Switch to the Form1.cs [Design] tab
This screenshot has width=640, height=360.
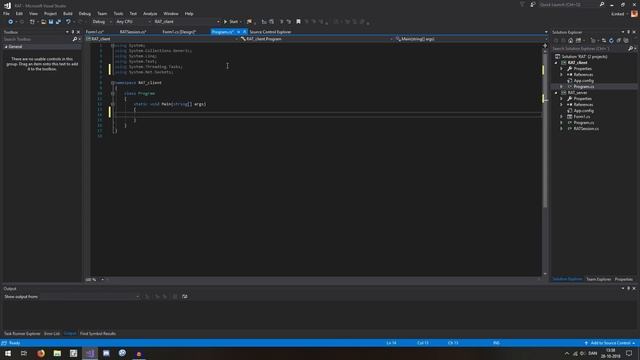[x=179, y=32]
